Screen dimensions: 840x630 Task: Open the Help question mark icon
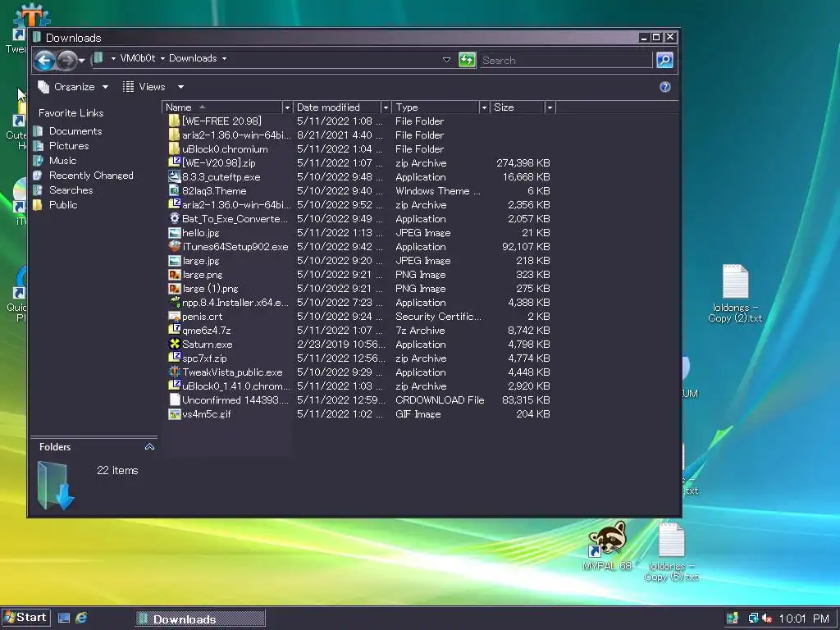664,87
